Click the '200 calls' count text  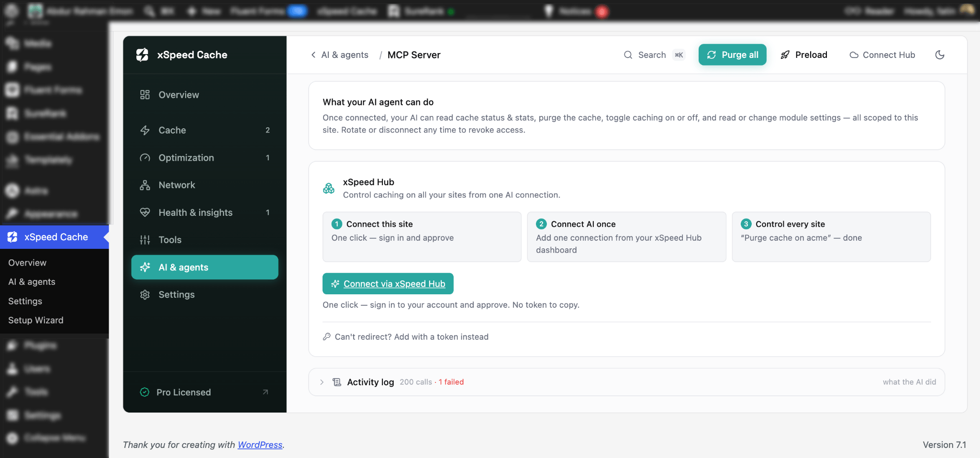click(416, 382)
